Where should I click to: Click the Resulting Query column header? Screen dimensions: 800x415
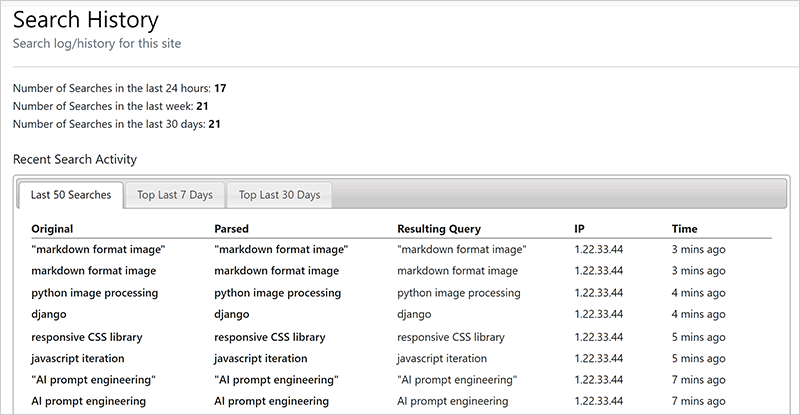click(x=438, y=229)
